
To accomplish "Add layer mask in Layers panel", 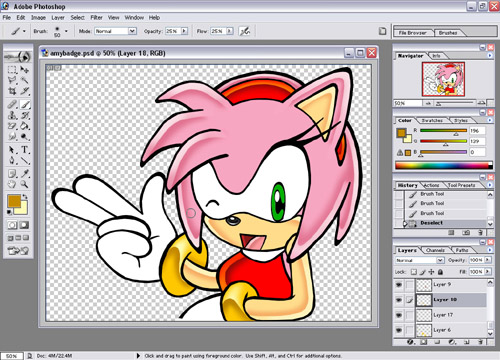I will [423, 342].
